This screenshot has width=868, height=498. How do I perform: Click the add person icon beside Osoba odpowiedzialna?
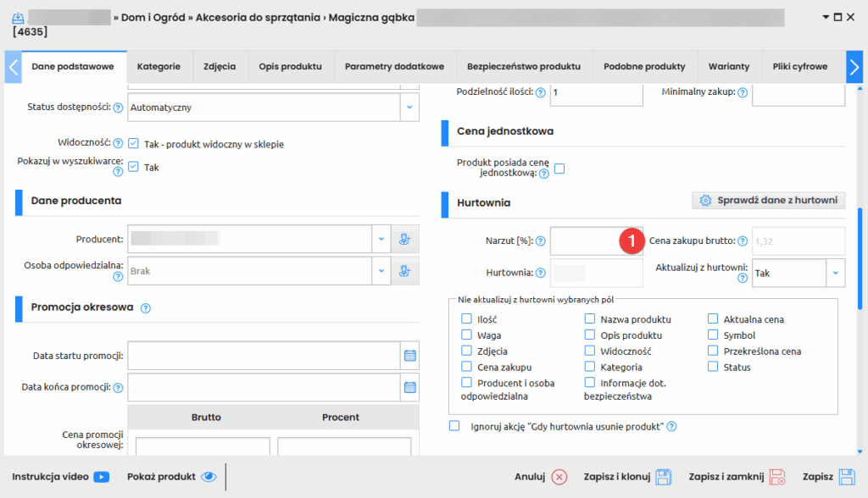coord(404,271)
